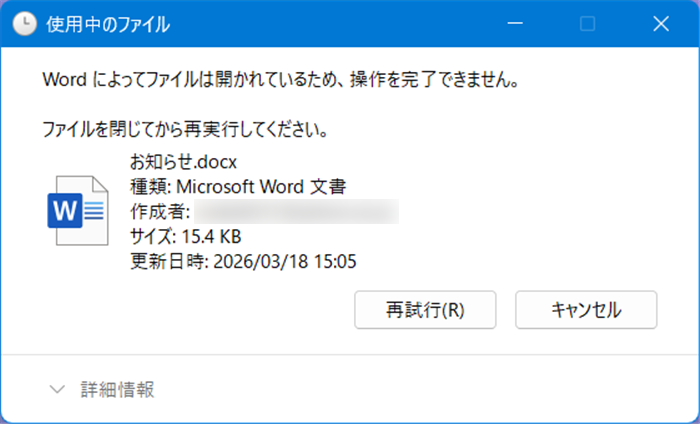
Task: Close the 使用中のファイル dialog
Action: [x=661, y=23]
